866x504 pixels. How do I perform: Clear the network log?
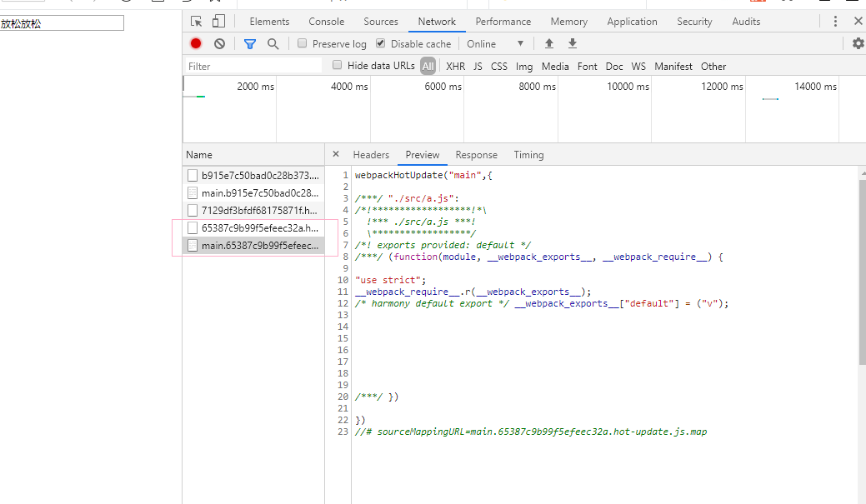219,43
